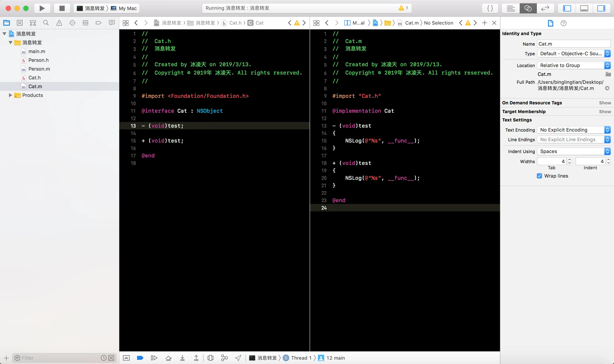Select Person.m in the file navigator

39,69
